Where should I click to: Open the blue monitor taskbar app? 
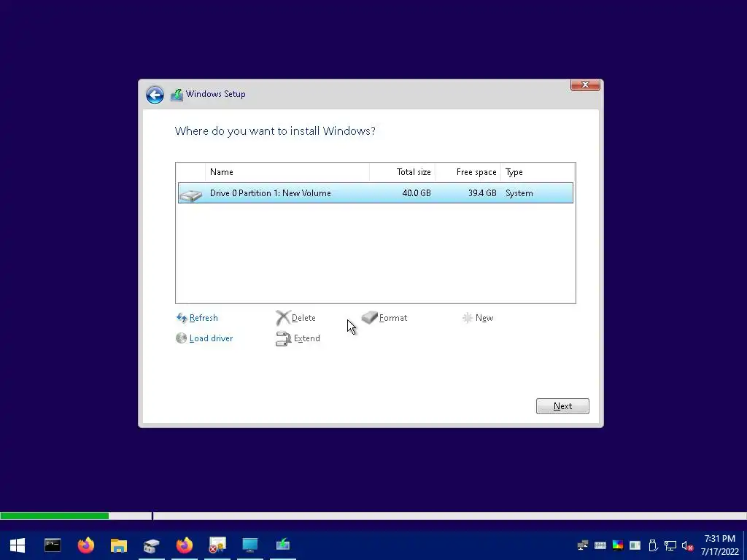[x=250, y=545]
